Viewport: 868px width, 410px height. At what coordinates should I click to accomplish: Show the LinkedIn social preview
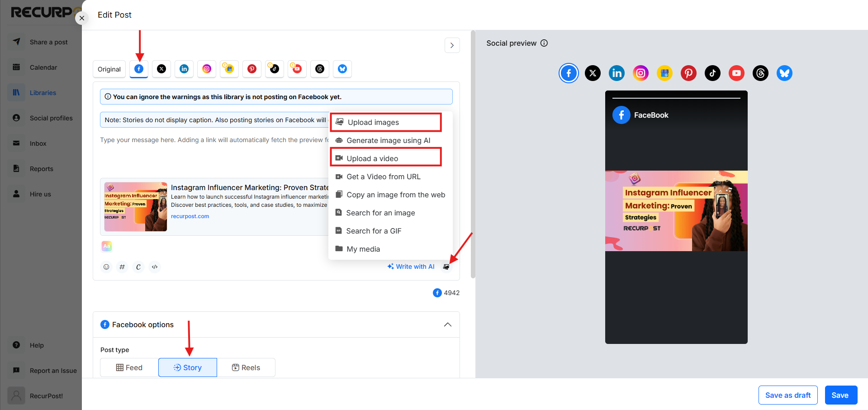click(x=617, y=73)
